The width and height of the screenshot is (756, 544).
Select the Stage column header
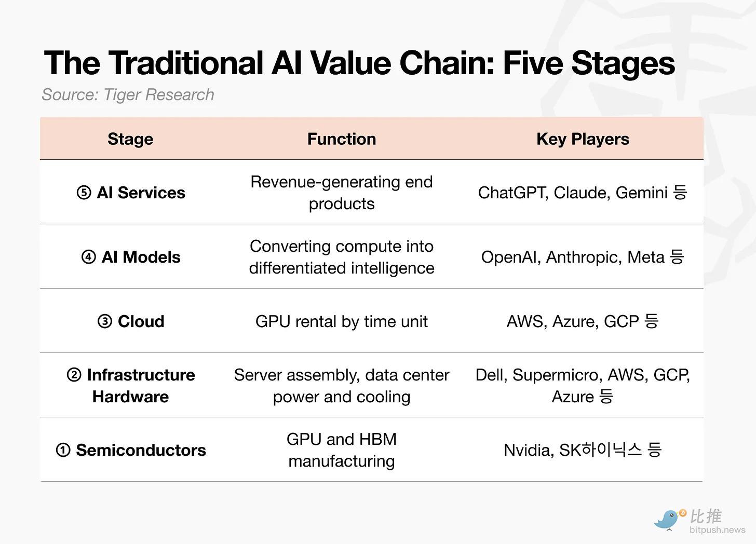[x=130, y=139]
